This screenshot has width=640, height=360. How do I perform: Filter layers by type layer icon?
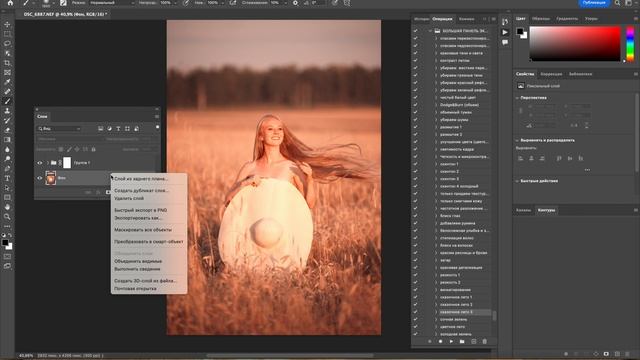click(118, 129)
